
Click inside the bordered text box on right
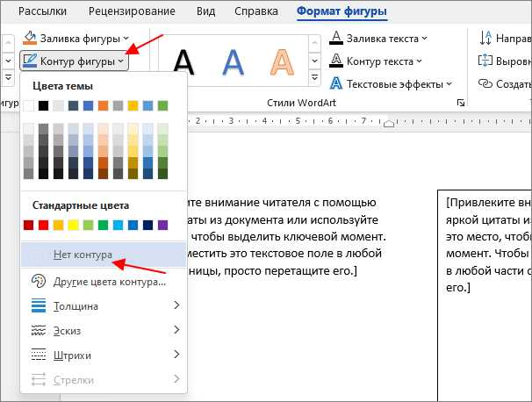[x=485, y=295]
